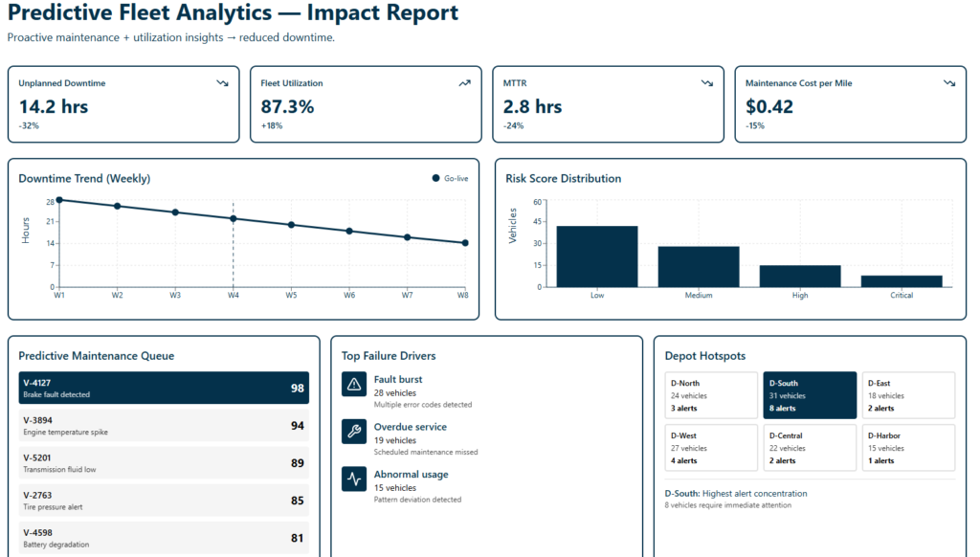
Task: Click the Unplanned Downtime trend-down arrow icon
Action: 222,83
